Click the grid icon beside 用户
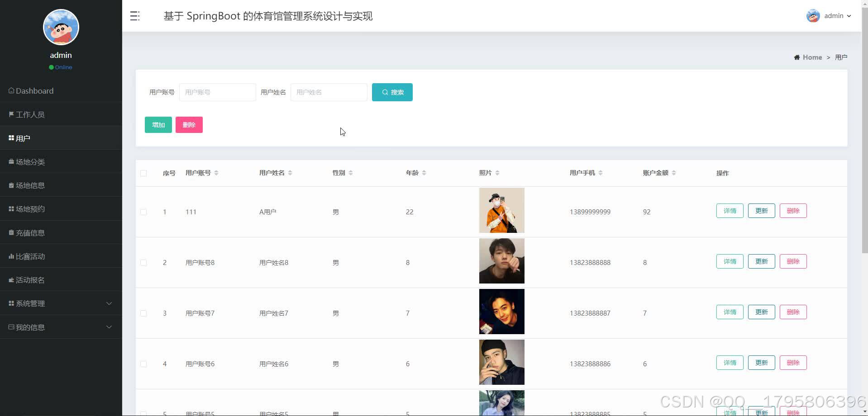The image size is (868, 416). (11, 138)
